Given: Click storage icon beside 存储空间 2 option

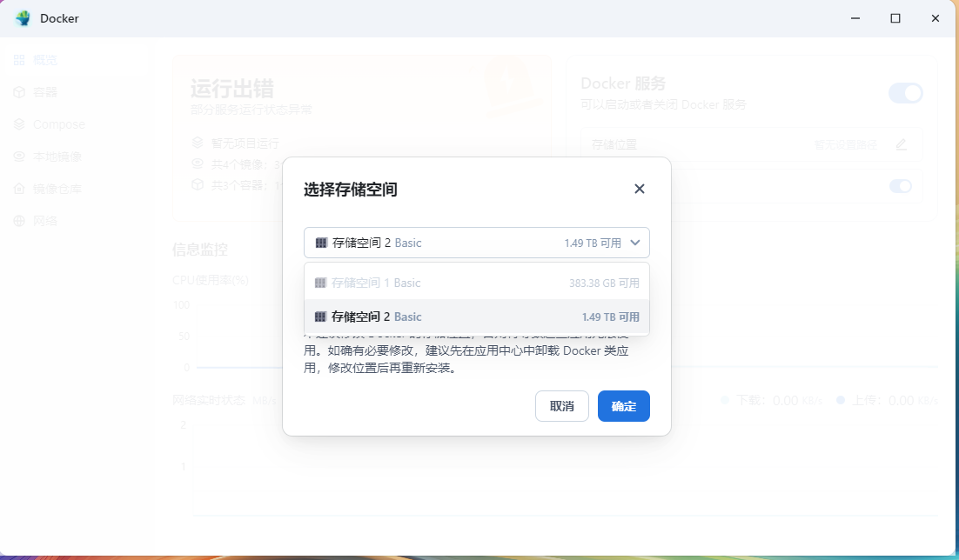Looking at the screenshot, I should click(x=320, y=317).
